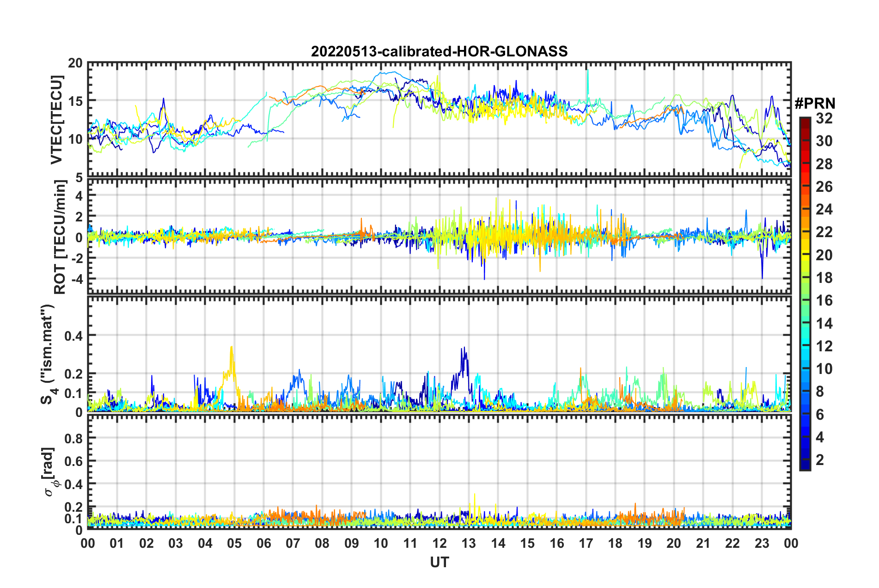Click colorbar tick label 6
Screen dimensions: 879x588
click(820, 415)
